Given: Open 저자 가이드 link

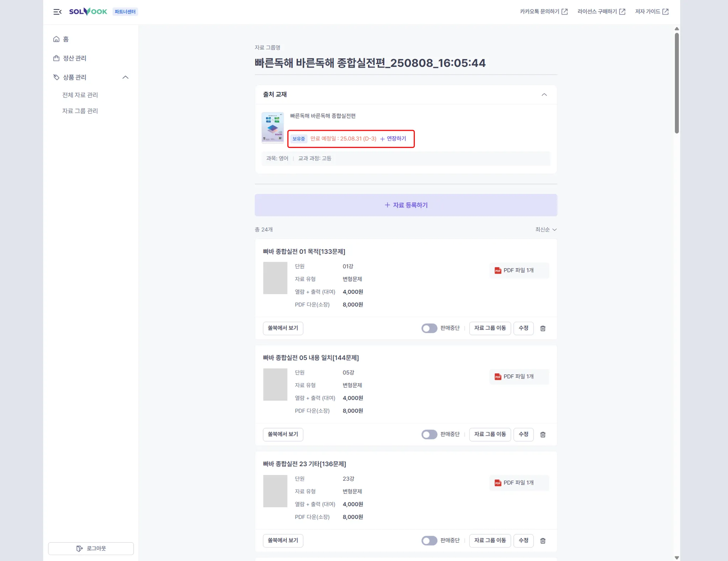Looking at the screenshot, I should point(652,12).
